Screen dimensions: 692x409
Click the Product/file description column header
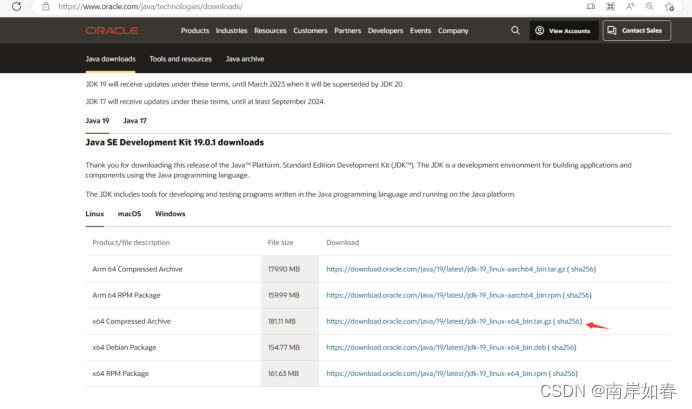click(131, 242)
